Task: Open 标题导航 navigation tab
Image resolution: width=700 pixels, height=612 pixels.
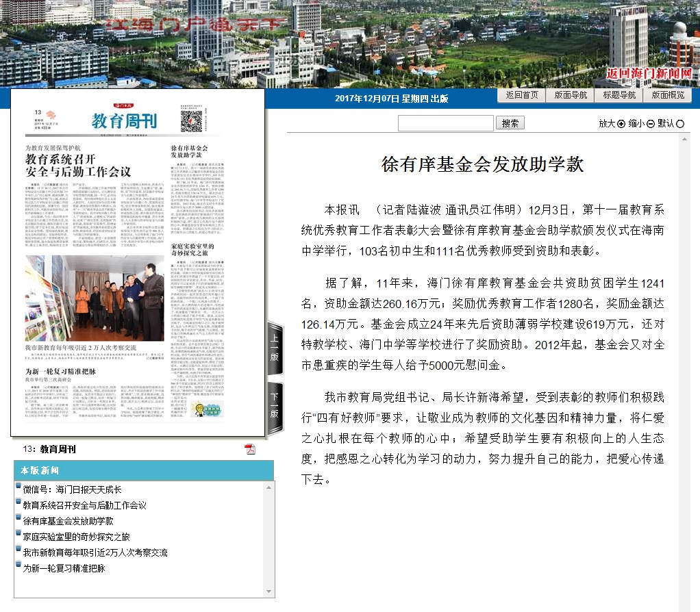Action: [x=619, y=95]
